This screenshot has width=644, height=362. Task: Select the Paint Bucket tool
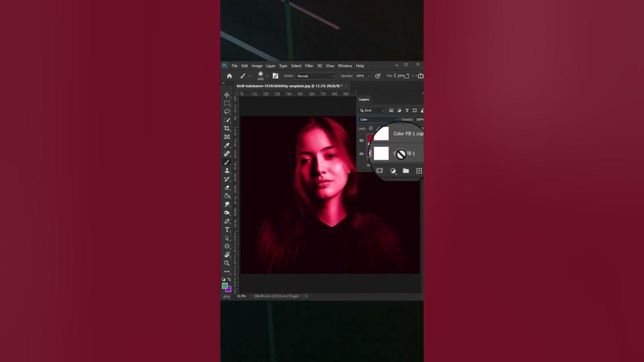(227, 196)
